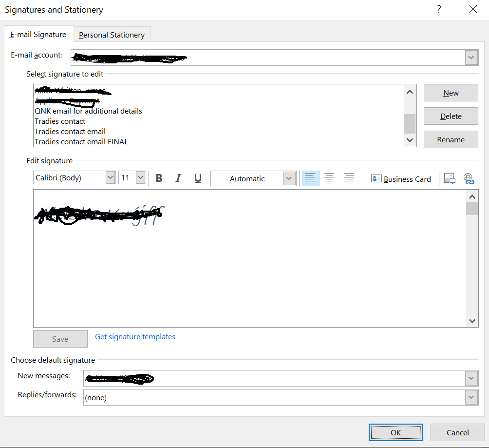Insert hyperlink globe icon

pyautogui.click(x=469, y=179)
